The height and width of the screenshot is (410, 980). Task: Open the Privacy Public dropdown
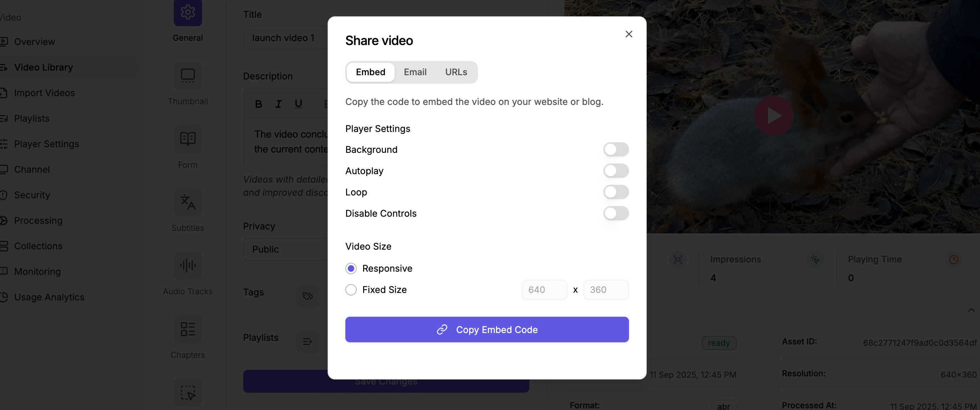click(285, 249)
